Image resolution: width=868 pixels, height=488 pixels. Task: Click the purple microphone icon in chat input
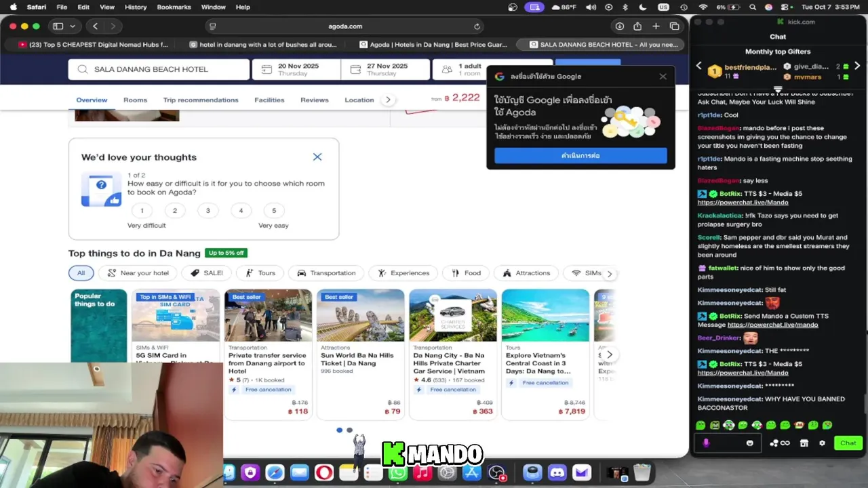(706, 443)
